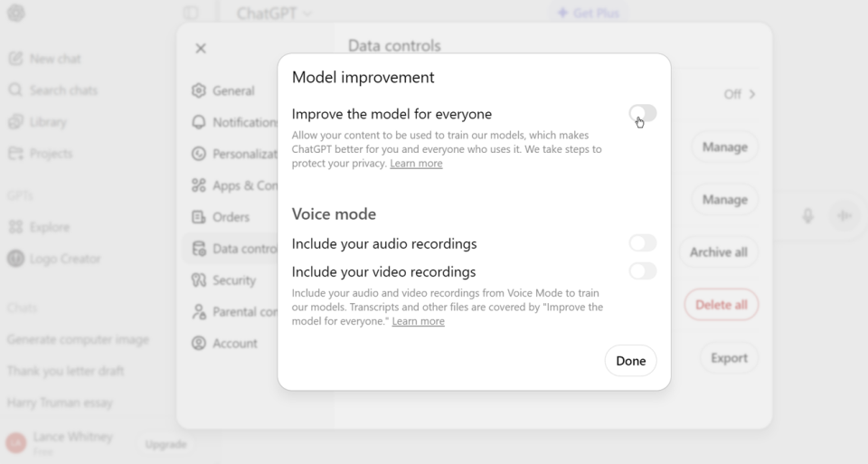Enable Include your video recordings switch
This screenshot has width=868, height=464.
(642, 271)
